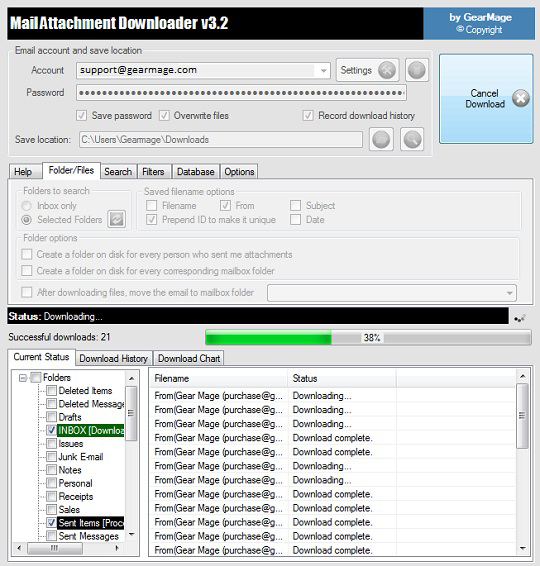The height and width of the screenshot is (566, 540).
Task: Click the animated dots icon next to status bar
Action: [520, 318]
